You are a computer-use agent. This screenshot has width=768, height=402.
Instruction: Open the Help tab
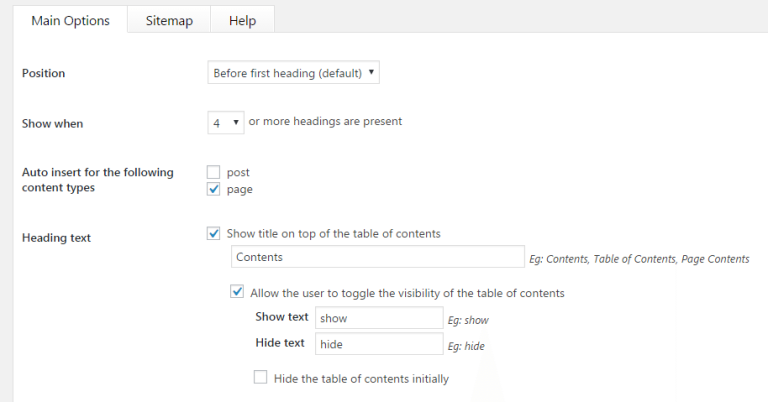tap(242, 20)
